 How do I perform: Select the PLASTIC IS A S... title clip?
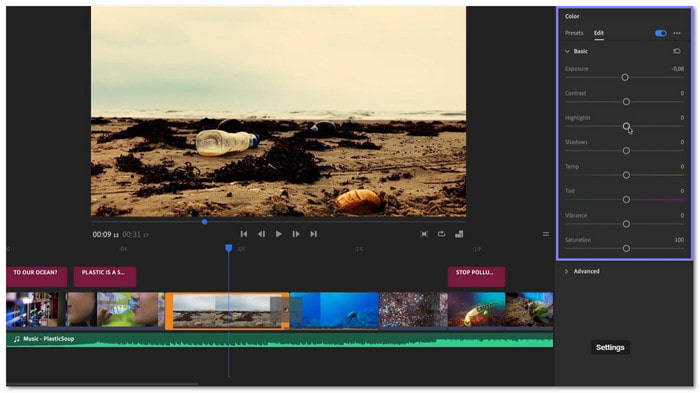coord(105,276)
